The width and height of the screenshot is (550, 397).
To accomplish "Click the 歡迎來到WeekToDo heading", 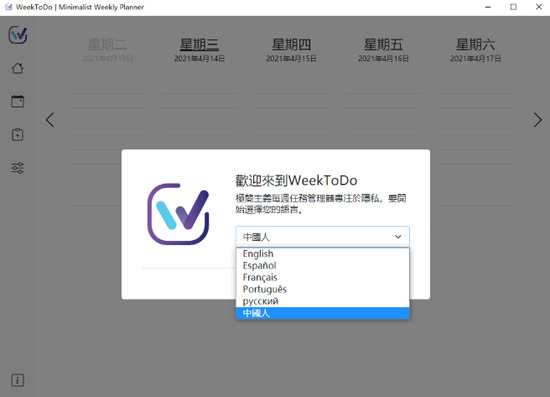I will [x=296, y=180].
